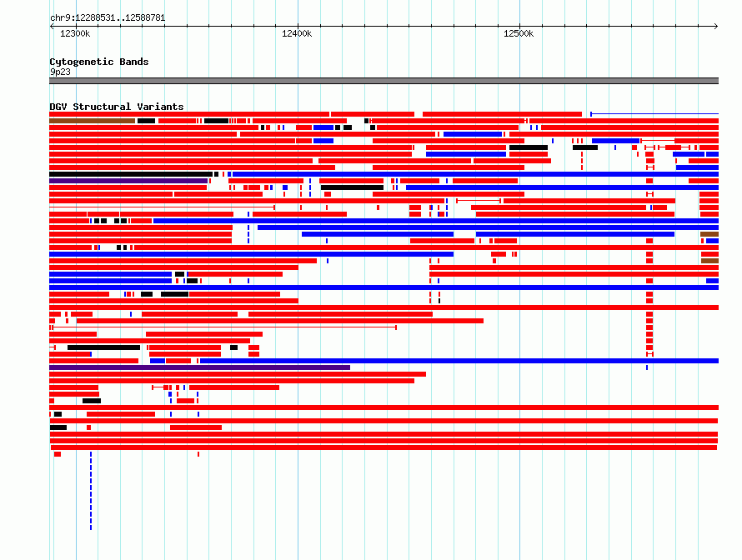
Task: Select the black variant bar beneath 12400k-12450k region
Action: tap(352, 187)
